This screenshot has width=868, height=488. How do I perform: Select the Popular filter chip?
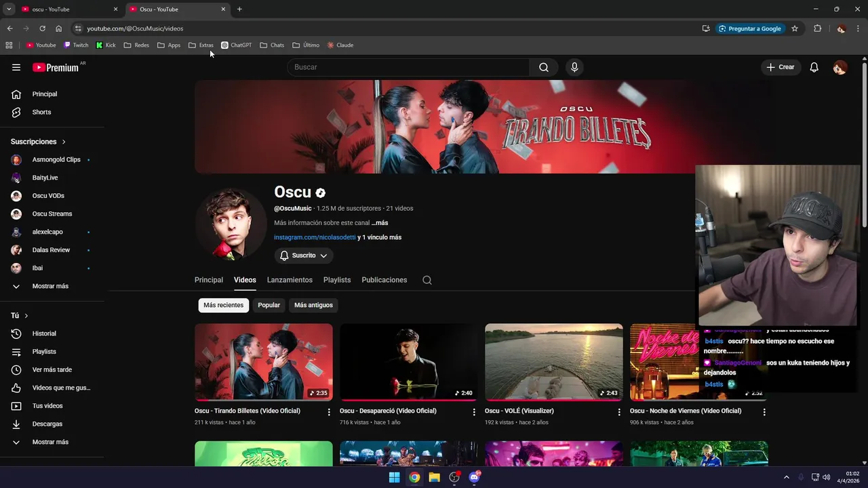[269, 305]
